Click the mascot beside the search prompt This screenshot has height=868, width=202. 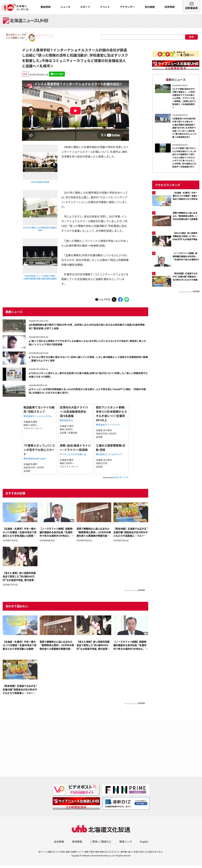pos(32,37)
